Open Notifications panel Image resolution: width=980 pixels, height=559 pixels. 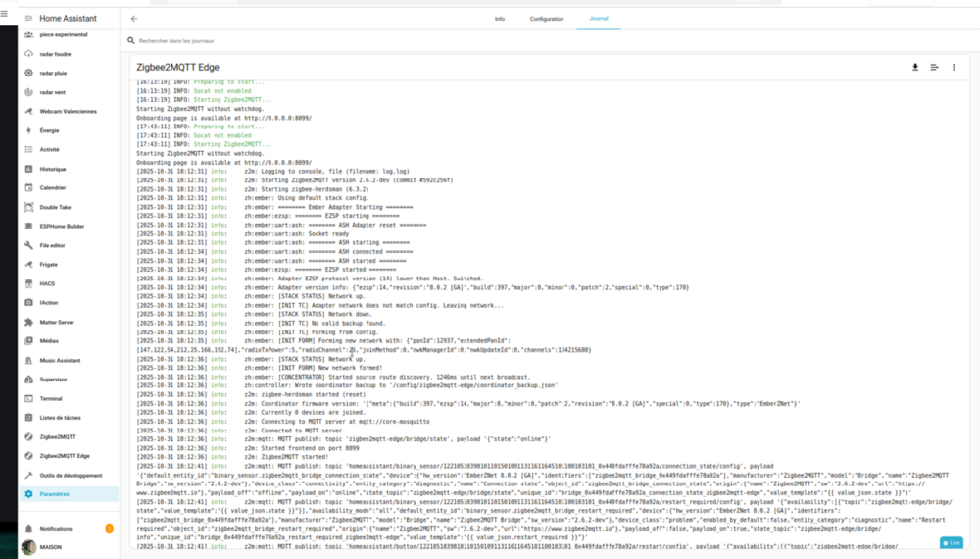(69, 529)
